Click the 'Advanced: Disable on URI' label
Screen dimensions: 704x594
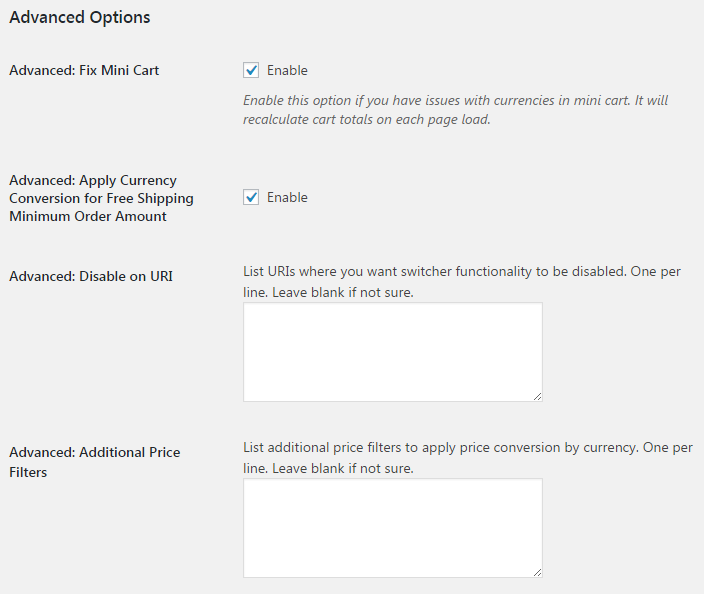(90, 276)
